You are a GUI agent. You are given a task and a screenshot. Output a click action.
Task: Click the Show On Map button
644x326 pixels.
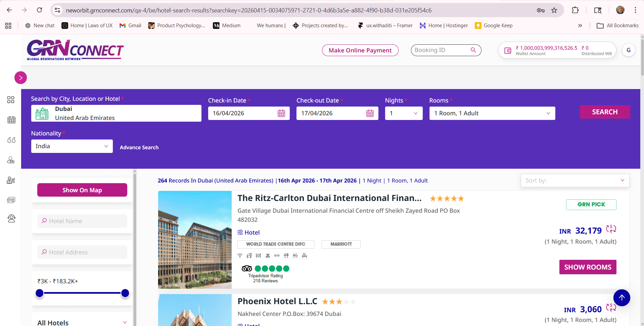[82, 190]
